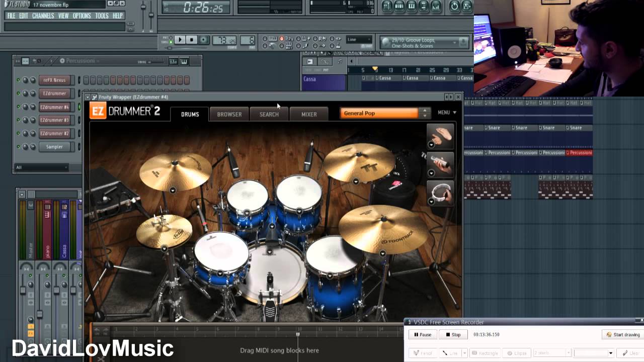Show the playlist via top toolbar icon
The image size is (644, 362).
[387, 6]
